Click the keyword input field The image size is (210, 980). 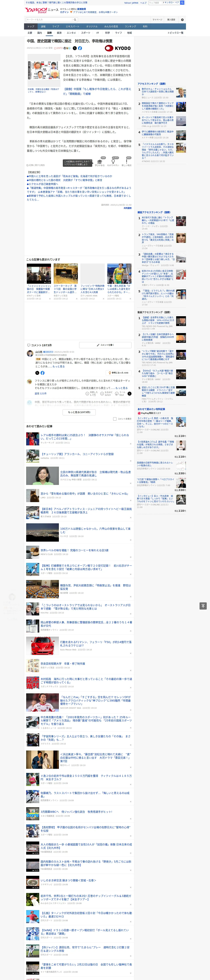pos(49,20)
